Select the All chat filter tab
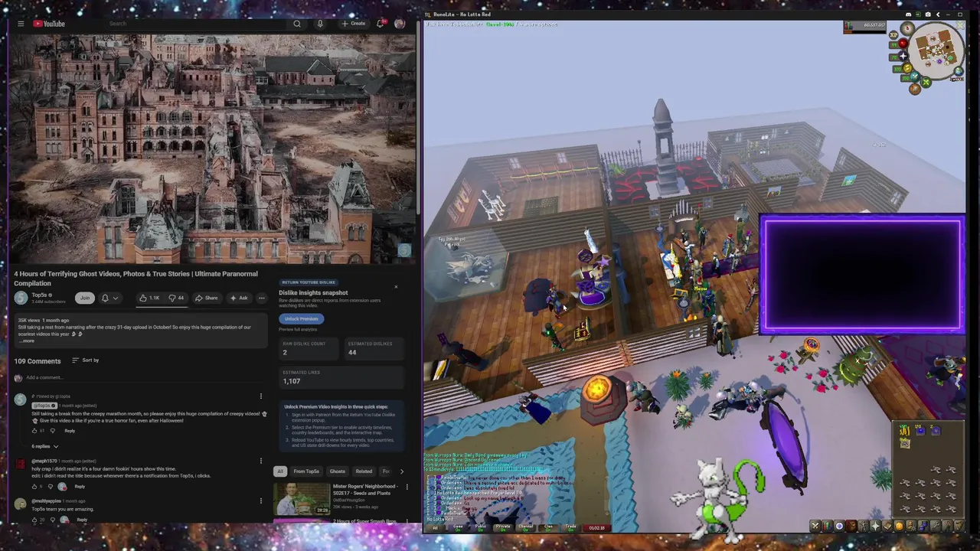This screenshot has height=551, width=980. tap(435, 527)
